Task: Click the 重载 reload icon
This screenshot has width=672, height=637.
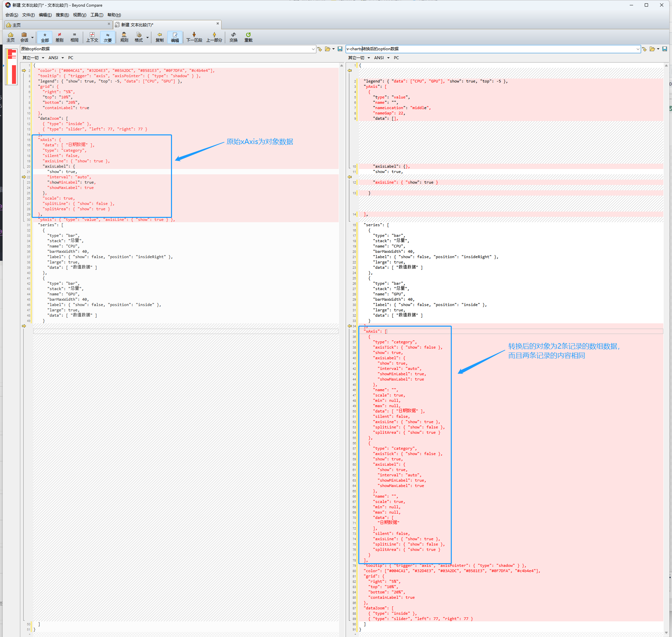Action: click(x=249, y=37)
